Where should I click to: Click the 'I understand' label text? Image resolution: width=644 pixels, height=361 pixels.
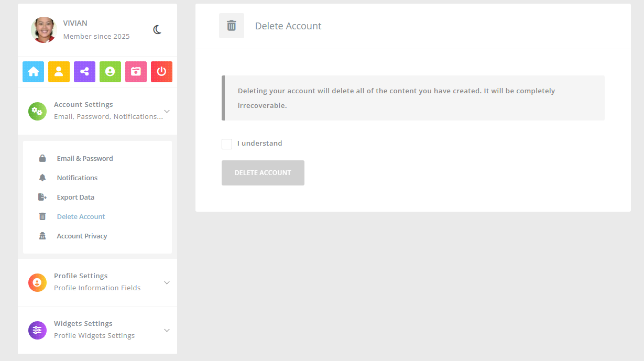(260, 144)
